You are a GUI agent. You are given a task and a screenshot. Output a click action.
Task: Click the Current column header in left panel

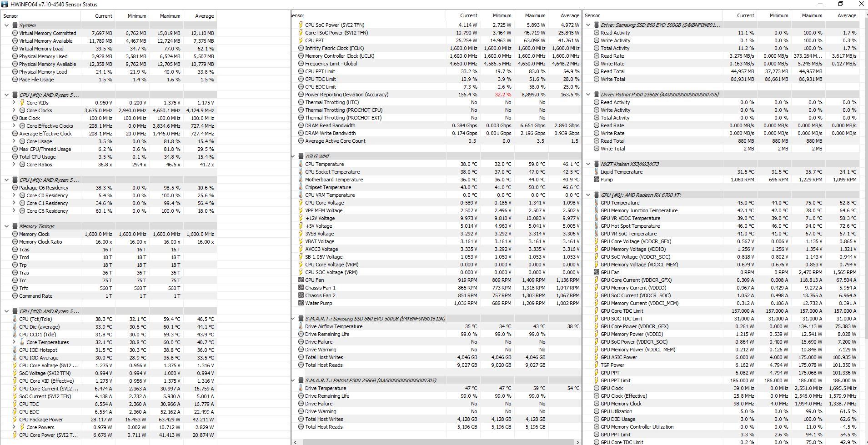97,16
